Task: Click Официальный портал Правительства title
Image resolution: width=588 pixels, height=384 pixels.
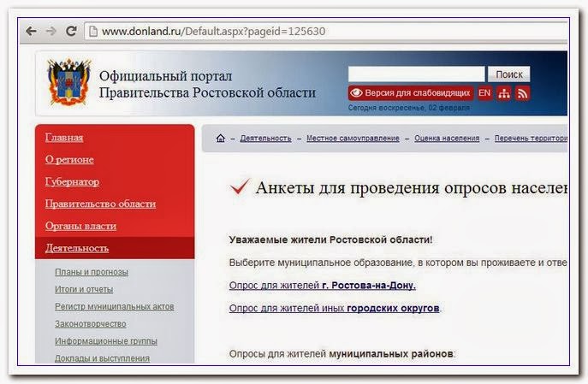Action: [207, 85]
